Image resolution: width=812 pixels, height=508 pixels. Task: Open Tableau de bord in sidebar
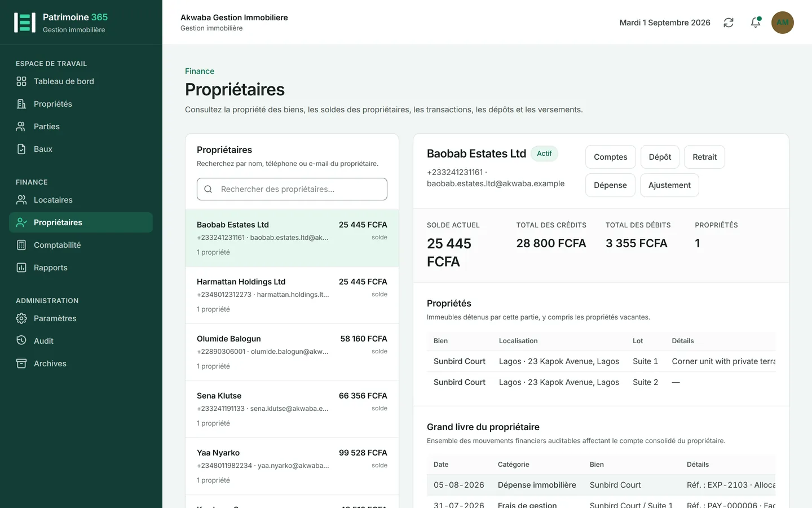tap(81, 81)
